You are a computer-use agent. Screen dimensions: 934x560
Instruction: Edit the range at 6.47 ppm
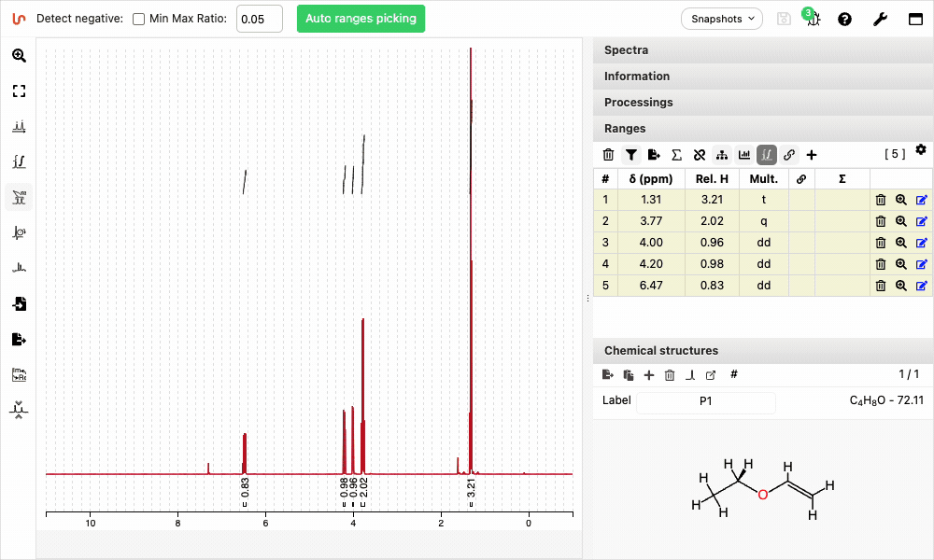click(x=922, y=286)
